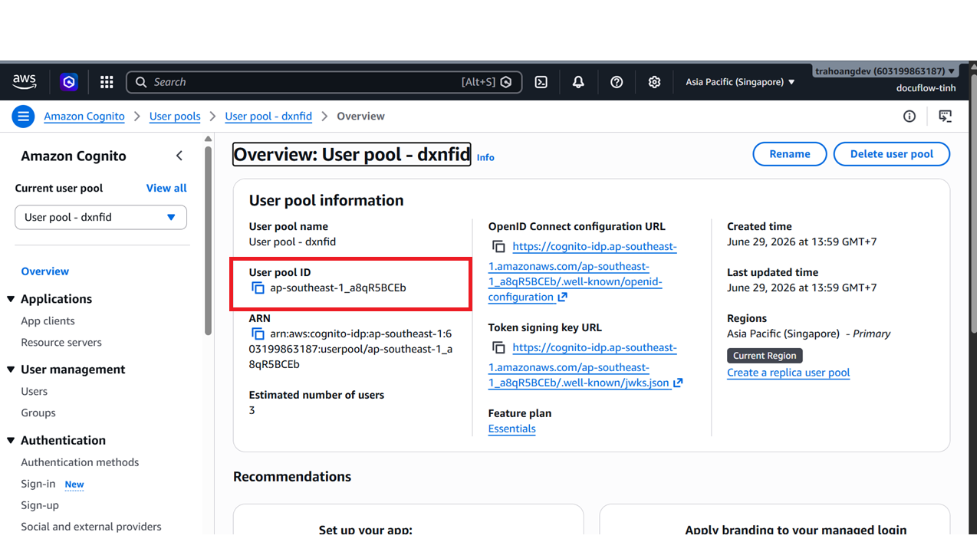
Task: Launch CloudShell from the top bar
Action: (x=541, y=82)
